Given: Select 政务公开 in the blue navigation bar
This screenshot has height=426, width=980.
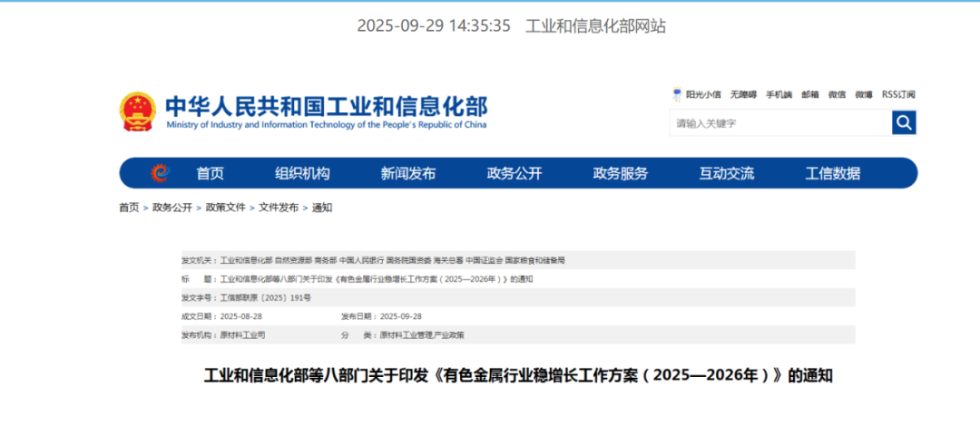Looking at the screenshot, I should [x=514, y=173].
